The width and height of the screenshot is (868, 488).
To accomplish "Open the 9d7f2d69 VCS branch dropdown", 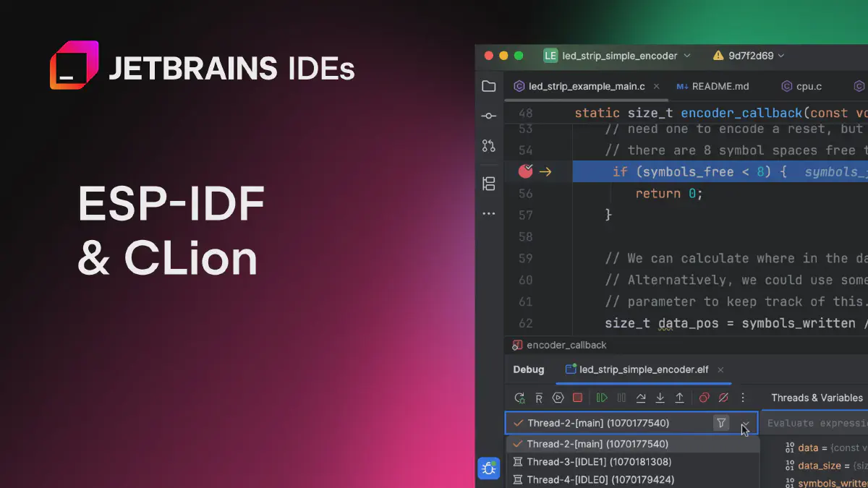I will click(x=756, y=56).
